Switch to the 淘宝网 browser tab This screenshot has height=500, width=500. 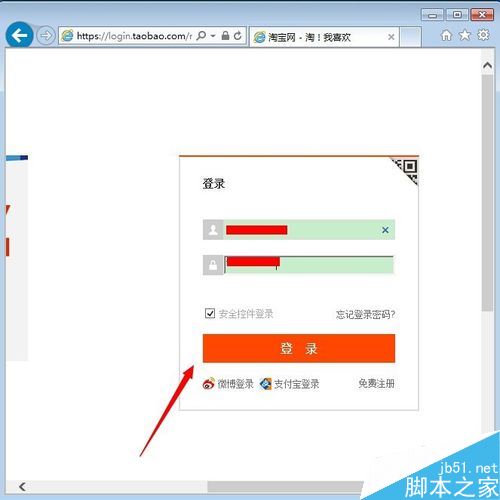[x=324, y=37]
